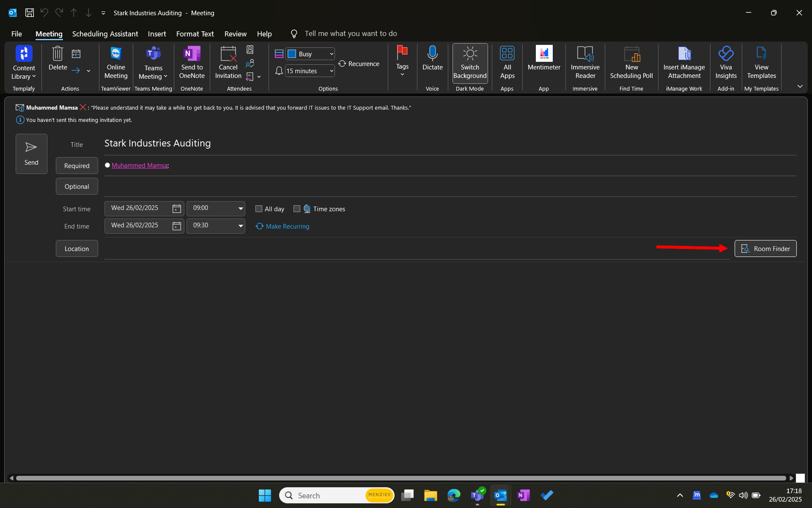Screen dimensions: 812x508
Task: Click the Make Recurring link
Action: click(287, 226)
